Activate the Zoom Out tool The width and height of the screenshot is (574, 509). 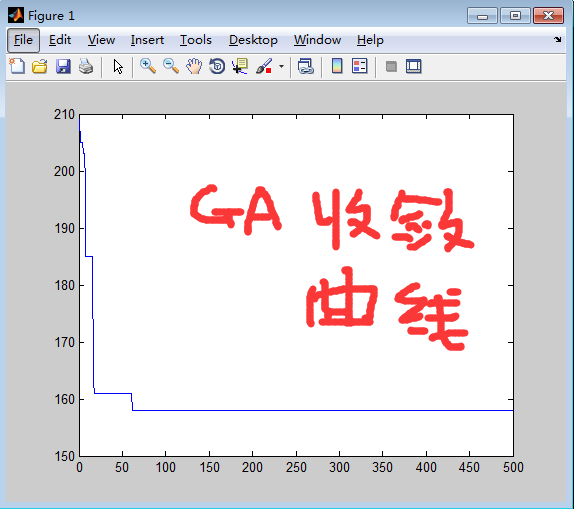click(x=171, y=66)
